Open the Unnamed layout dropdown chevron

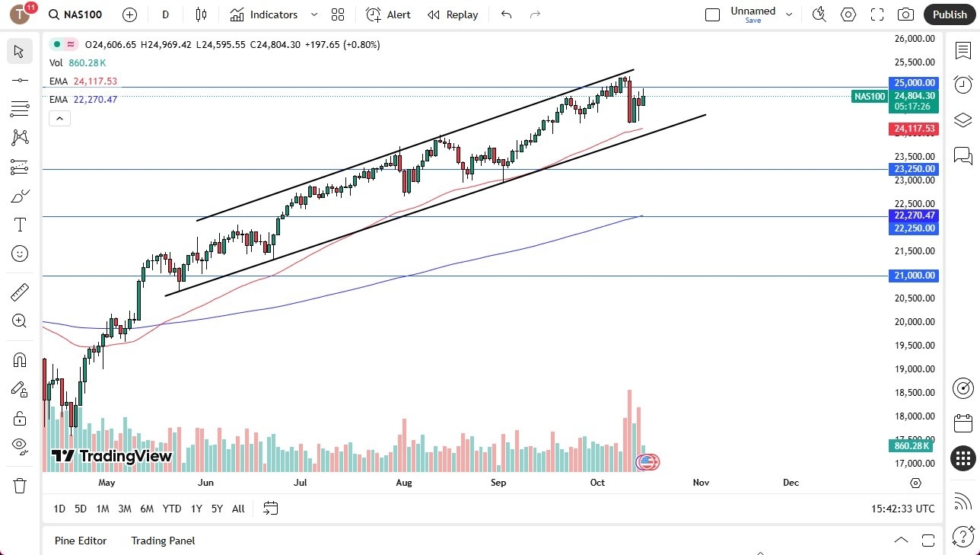tap(789, 13)
